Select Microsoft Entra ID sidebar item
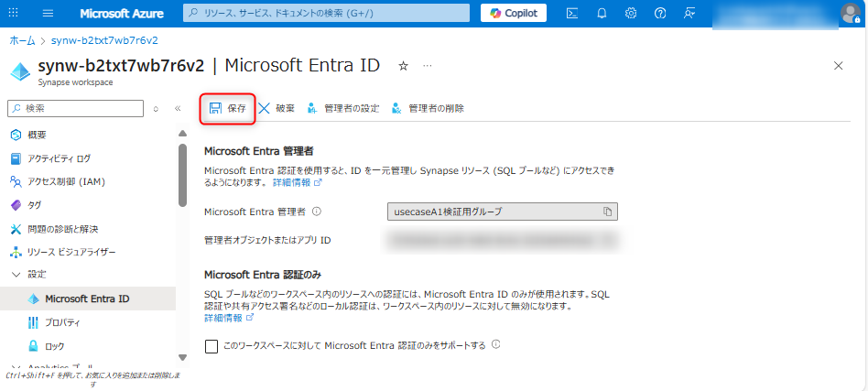Screen dimensions: 868x391 [x=89, y=299]
